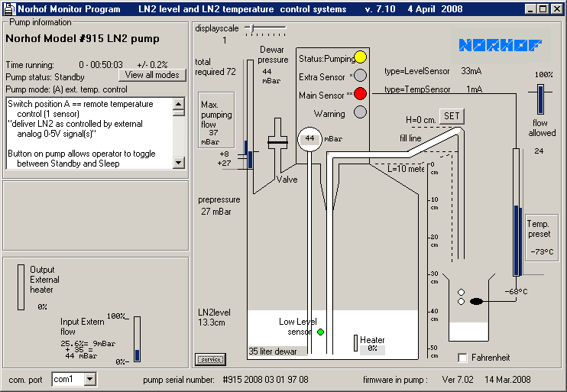Click the green Low Level sensor dot

320,332
